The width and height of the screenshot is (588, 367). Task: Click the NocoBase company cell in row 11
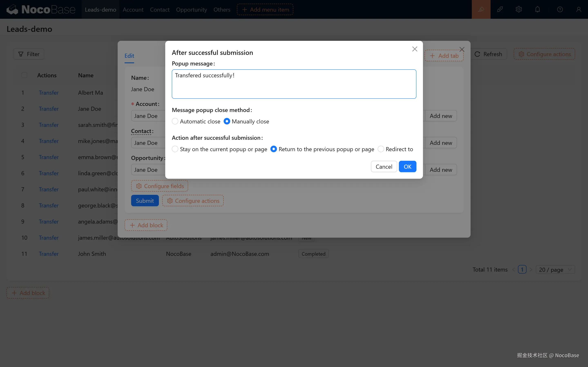179,254
